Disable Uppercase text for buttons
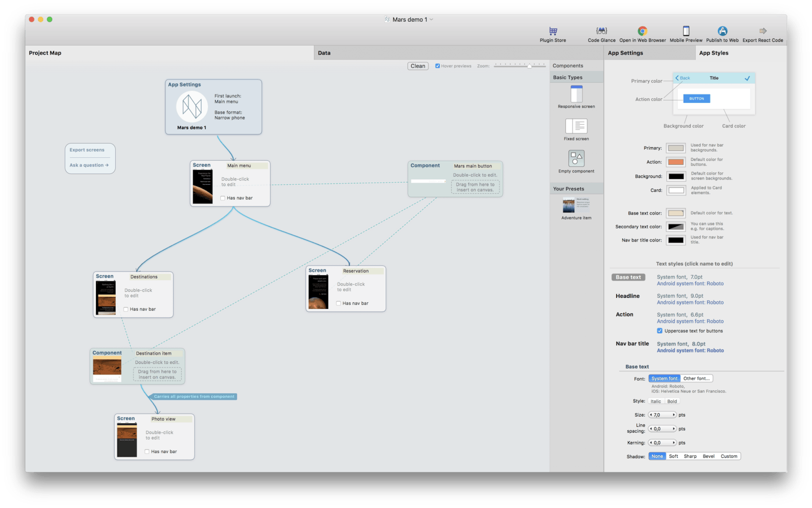The height and width of the screenshot is (508, 812). pos(659,331)
